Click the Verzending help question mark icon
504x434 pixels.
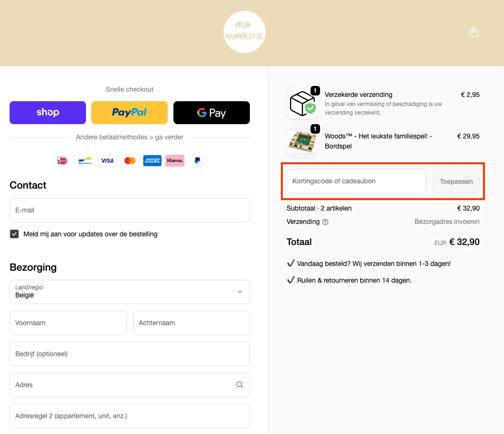point(325,222)
